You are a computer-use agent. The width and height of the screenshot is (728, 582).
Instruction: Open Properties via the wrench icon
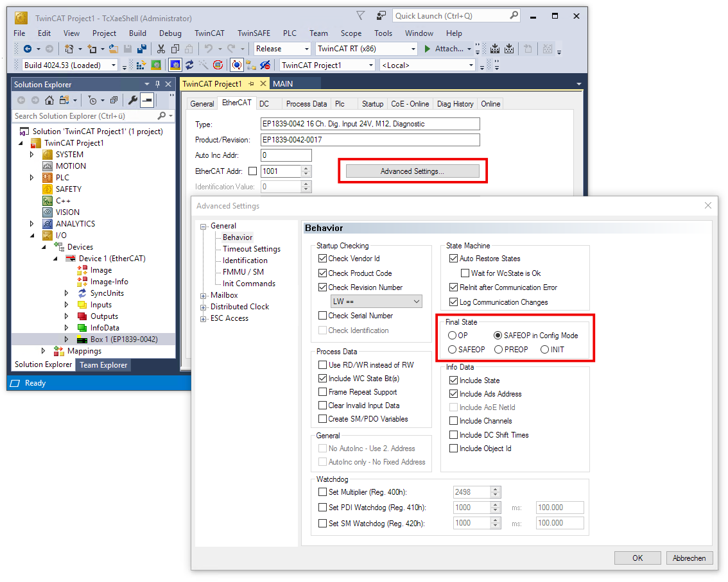pyautogui.click(x=133, y=100)
